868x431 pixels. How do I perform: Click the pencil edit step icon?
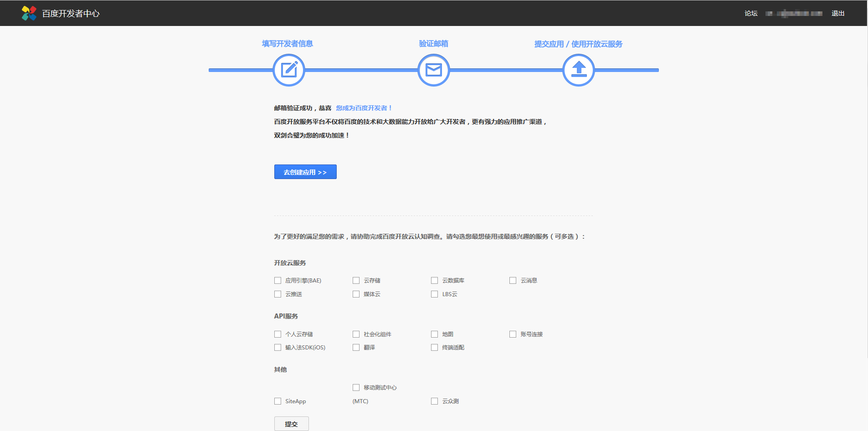(289, 70)
